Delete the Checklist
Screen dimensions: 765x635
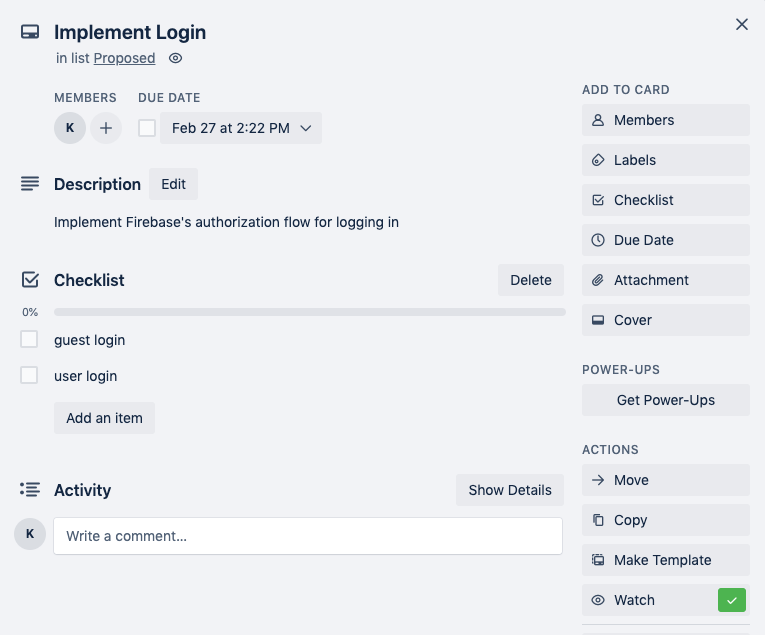[x=530, y=280]
